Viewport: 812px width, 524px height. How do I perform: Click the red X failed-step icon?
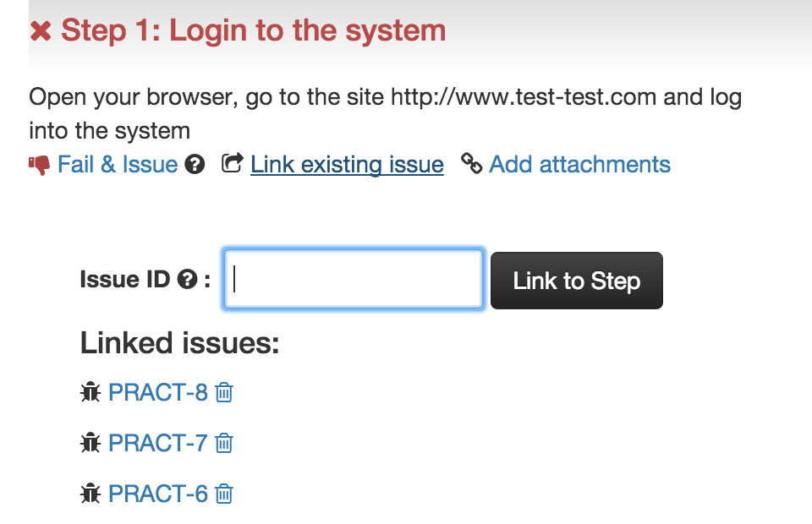point(41,31)
